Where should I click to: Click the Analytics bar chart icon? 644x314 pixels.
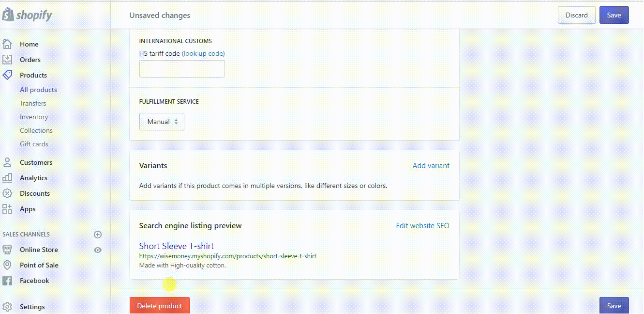(7, 178)
